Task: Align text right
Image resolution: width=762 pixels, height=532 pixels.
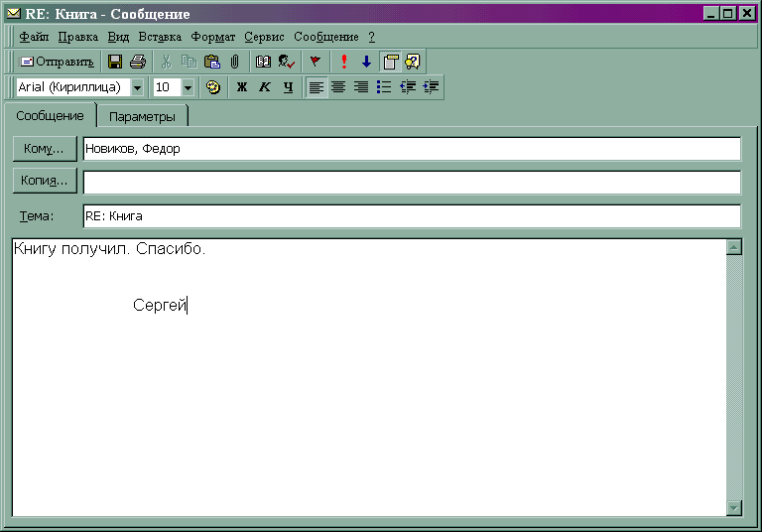Action: [361, 87]
